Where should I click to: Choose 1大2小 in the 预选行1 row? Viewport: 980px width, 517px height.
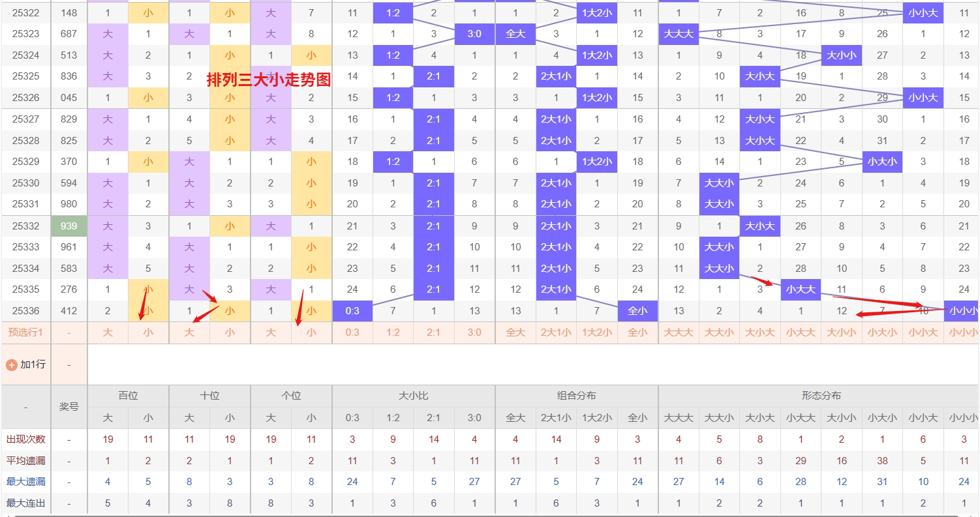(x=596, y=332)
